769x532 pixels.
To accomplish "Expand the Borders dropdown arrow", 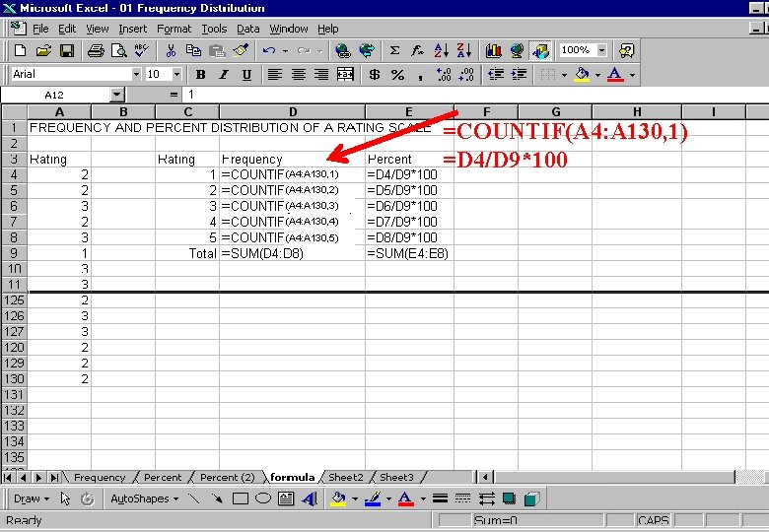I will click(x=564, y=75).
